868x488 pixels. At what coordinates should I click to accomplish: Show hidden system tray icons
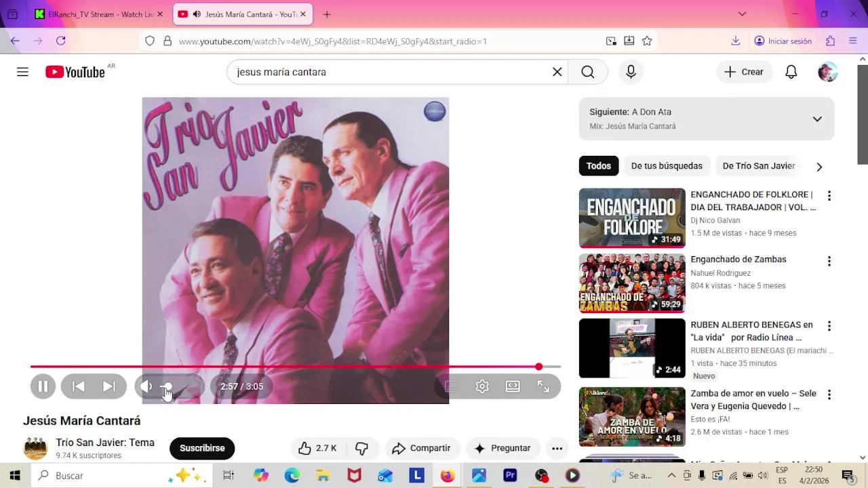[x=671, y=475]
